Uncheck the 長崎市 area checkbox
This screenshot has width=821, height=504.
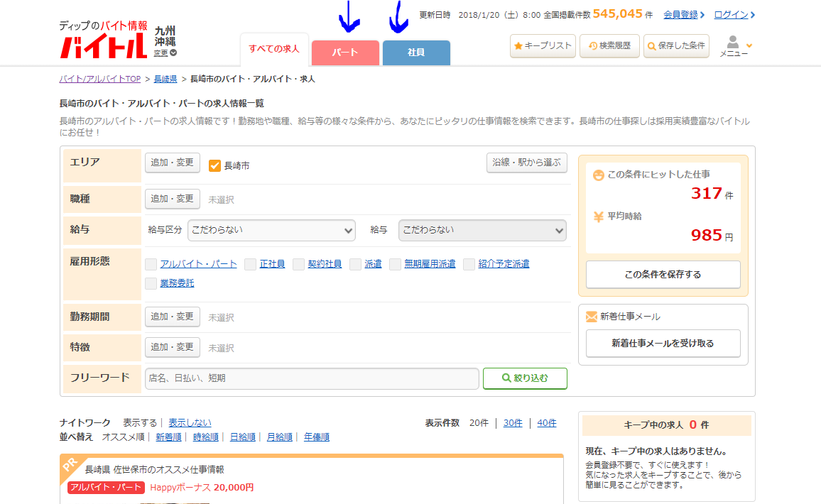point(214,166)
